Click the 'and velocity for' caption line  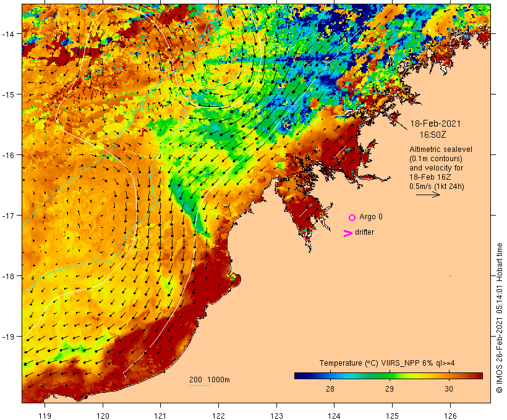436,167
